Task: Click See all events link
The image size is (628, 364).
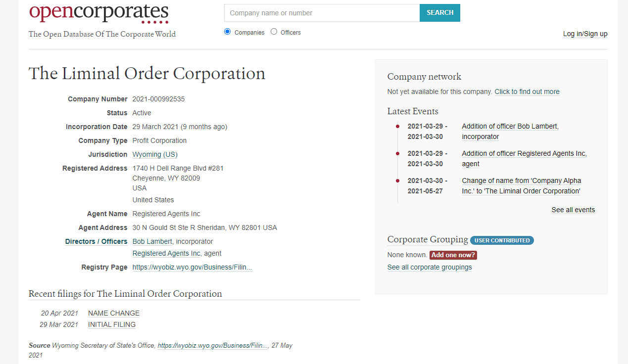Action: [x=573, y=210]
